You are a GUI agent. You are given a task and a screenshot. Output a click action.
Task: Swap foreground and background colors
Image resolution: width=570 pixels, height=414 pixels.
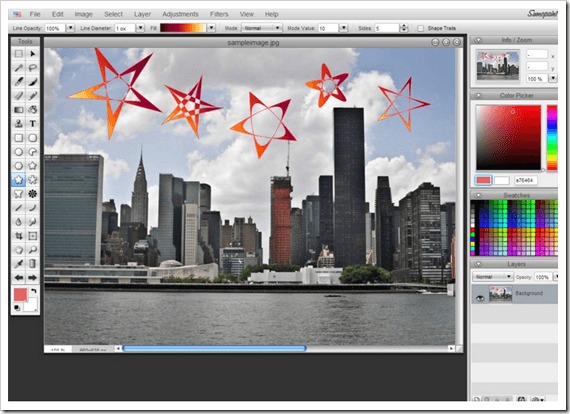pyautogui.click(x=33, y=291)
